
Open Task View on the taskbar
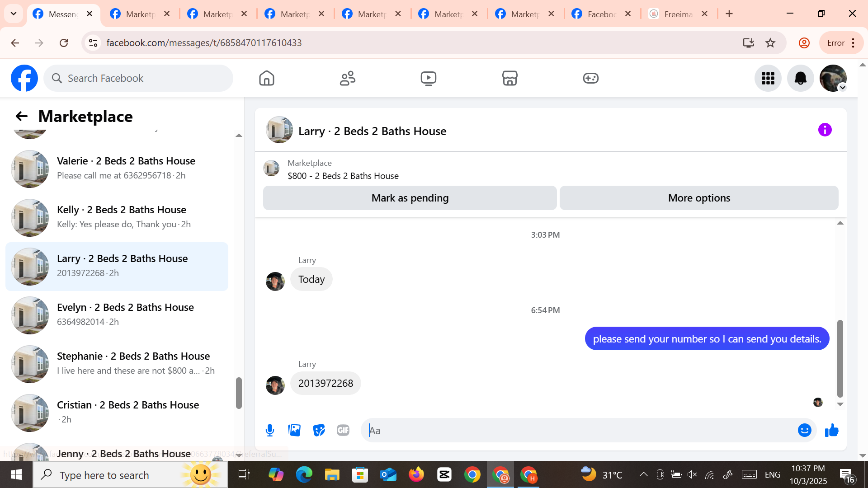click(244, 474)
